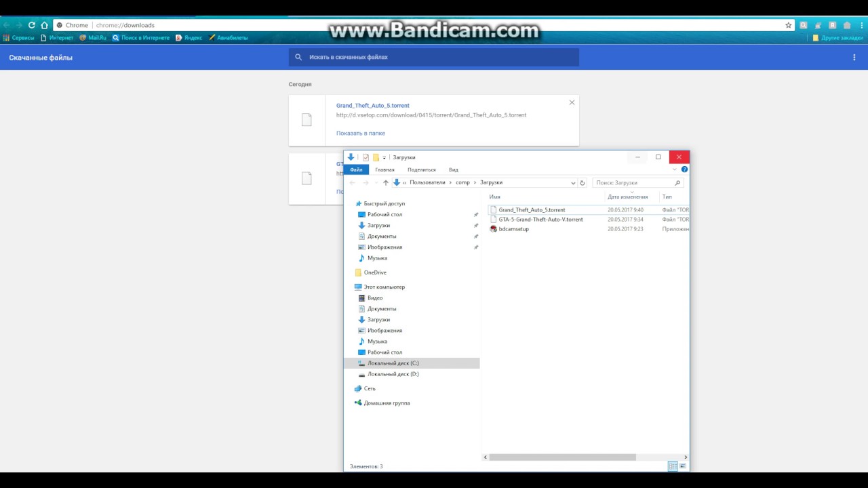The image size is (868, 488).
Task: Reload the Chrome page
Action: tap(31, 25)
